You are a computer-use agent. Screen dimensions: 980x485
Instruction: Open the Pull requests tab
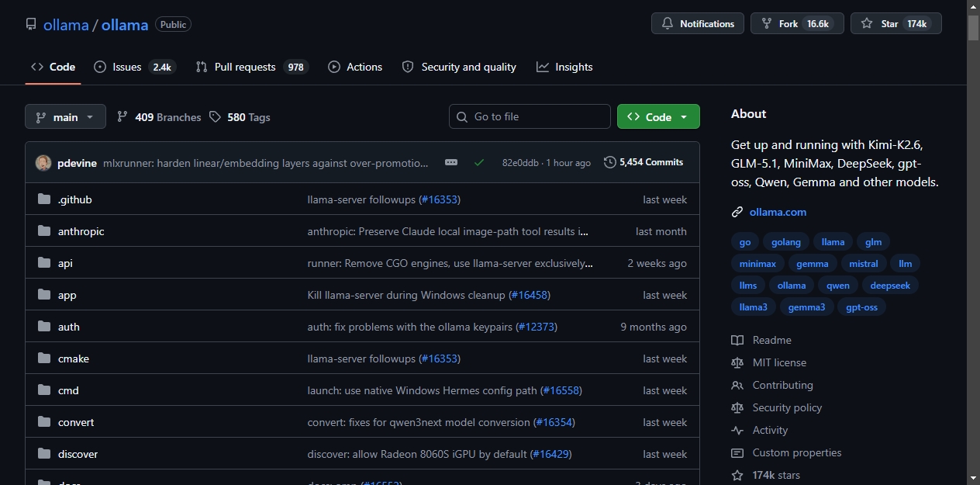coord(252,67)
